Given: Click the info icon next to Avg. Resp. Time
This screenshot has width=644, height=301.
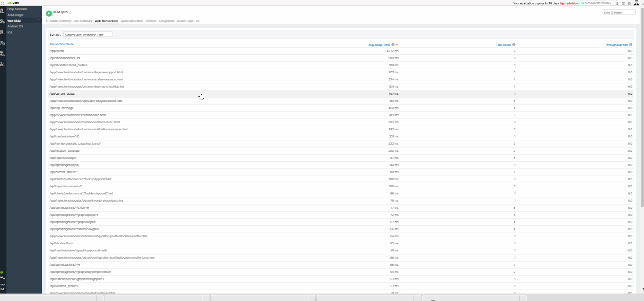Looking at the screenshot, I should (393, 45).
